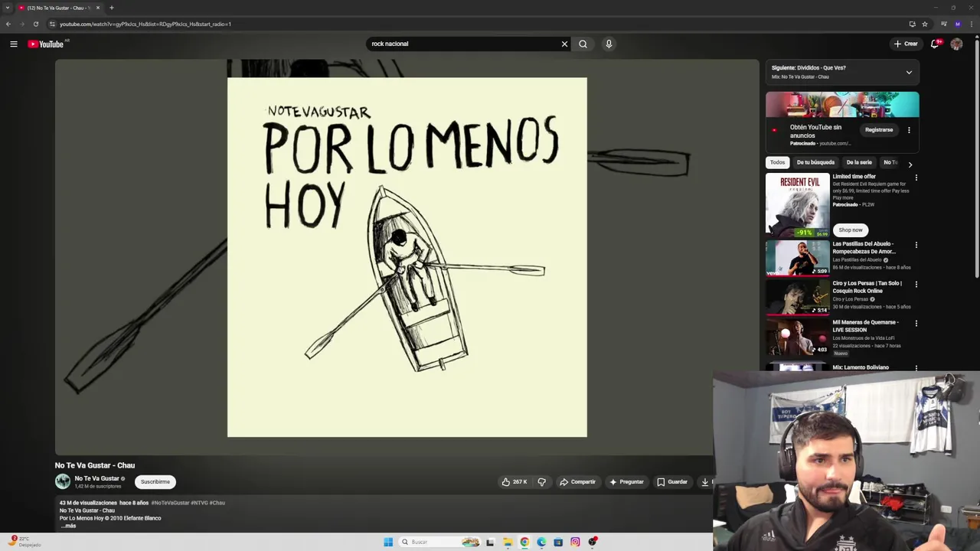Viewport: 980px width, 551px height.
Task: Open a new browser tab
Action: (111, 8)
